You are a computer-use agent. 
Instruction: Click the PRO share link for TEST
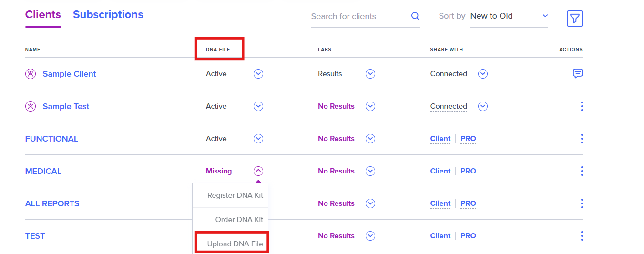click(468, 236)
